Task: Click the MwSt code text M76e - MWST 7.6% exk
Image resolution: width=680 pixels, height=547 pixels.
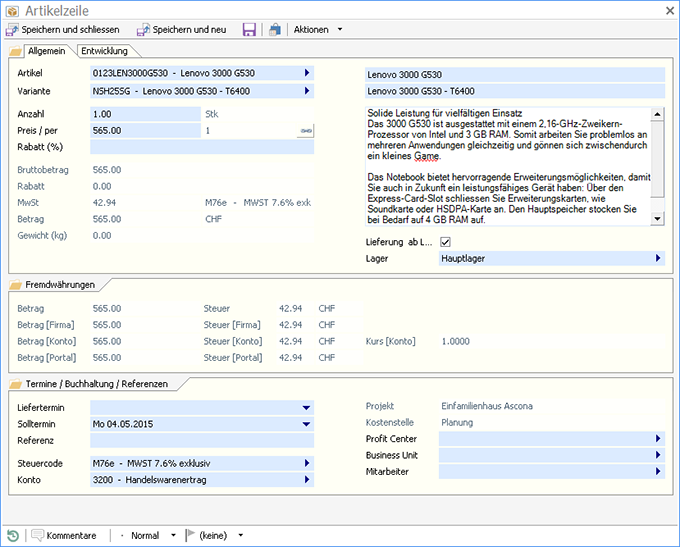Action: click(x=258, y=203)
